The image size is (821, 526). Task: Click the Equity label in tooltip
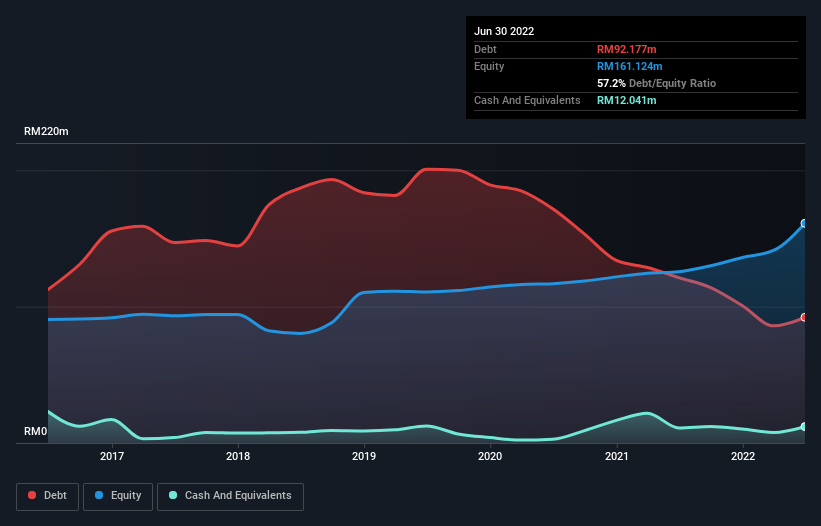coord(489,66)
